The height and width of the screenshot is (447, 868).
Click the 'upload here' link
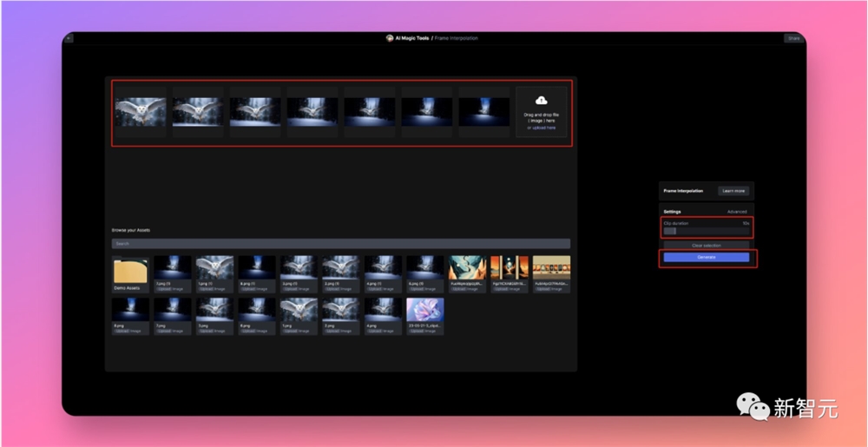click(x=544, y=128)
